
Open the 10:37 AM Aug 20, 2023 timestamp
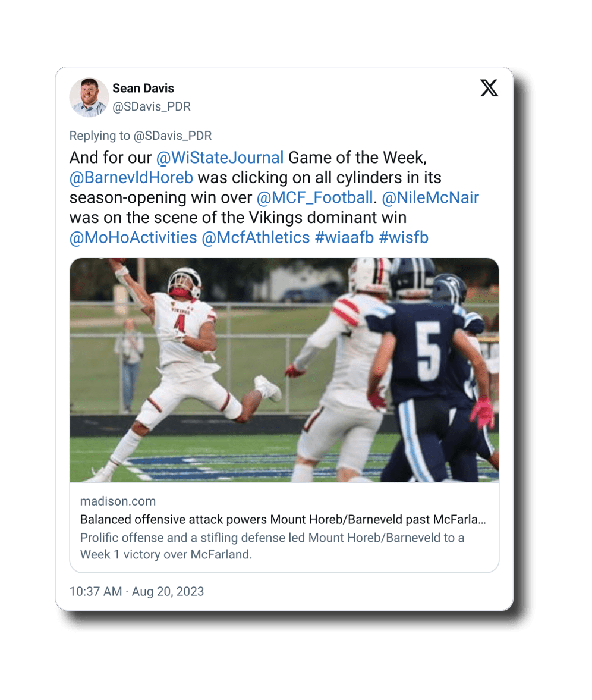pyautogui.click(x=137, y=592)
